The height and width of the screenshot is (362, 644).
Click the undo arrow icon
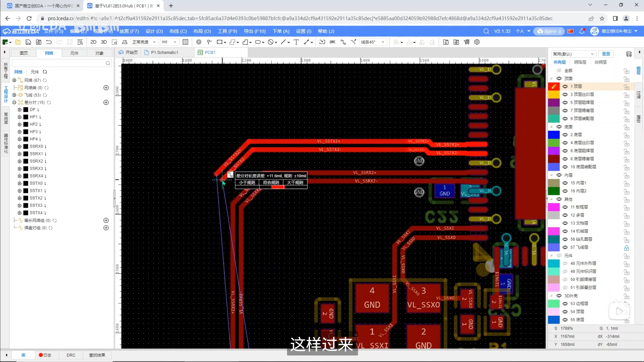pos(49,42)
